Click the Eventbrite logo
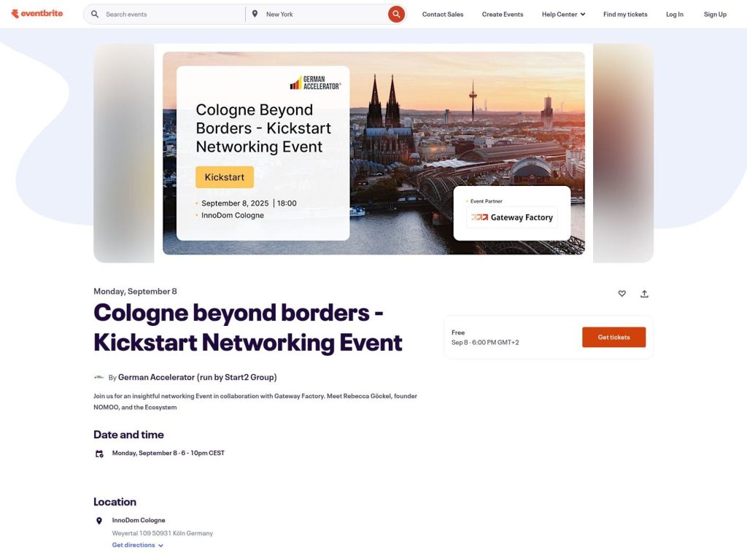The width and height of the screenshot is (747, 560). click(x=36, y=13)
